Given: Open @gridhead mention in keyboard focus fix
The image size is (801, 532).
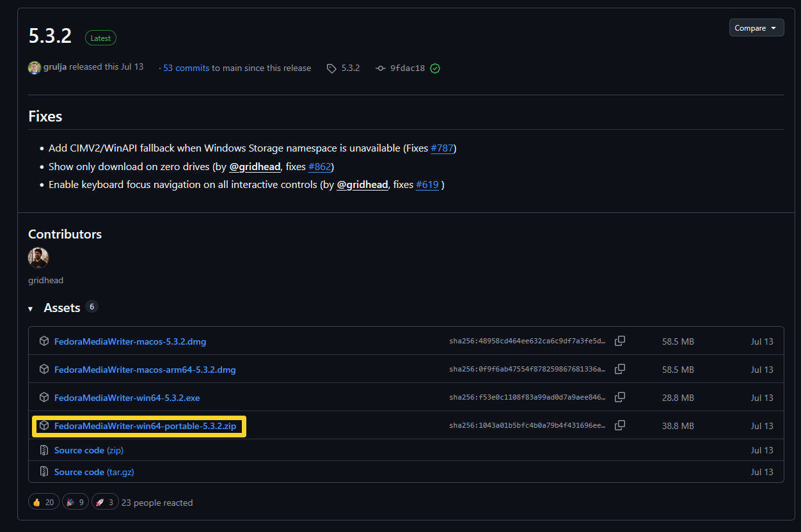Looking at the screenshot, I should click(362, 185).
